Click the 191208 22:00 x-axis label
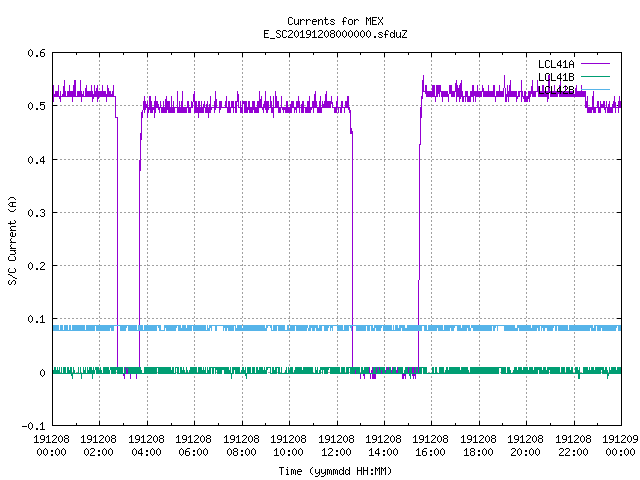Screen dimensions: 640x480 click(573, 445)
